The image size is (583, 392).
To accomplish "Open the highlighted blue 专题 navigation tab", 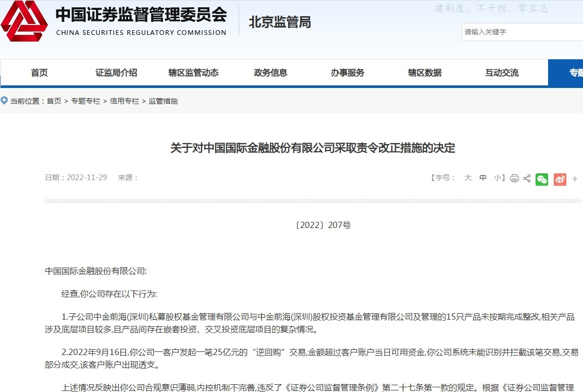I will 565,73.
